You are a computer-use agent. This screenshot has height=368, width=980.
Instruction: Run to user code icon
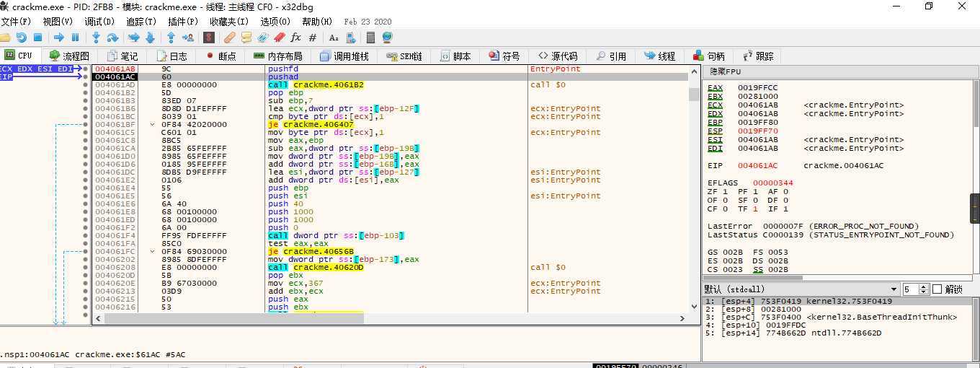click(x=188, y=38)
